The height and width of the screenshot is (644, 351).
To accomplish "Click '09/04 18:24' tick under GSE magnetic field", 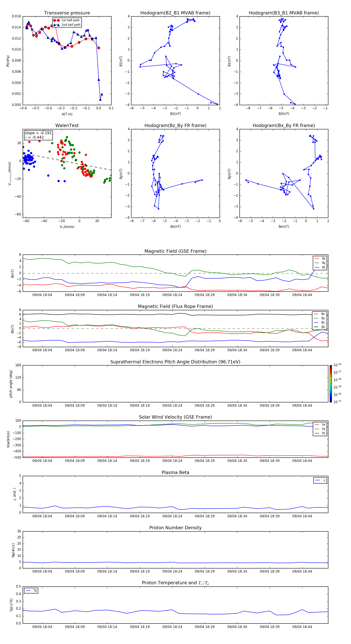I will 172,295.
